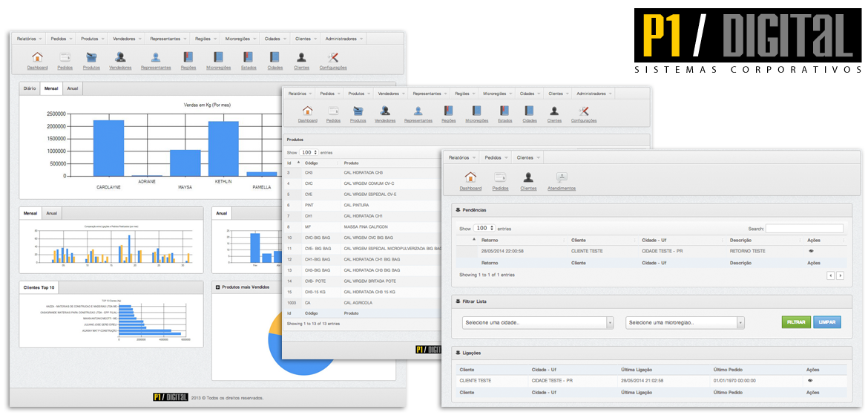Image resolution: width=868 pixels, height=418 pixels.
Task: Open Atendimentos icon in the toolbar
Action: tap(562, 178)
